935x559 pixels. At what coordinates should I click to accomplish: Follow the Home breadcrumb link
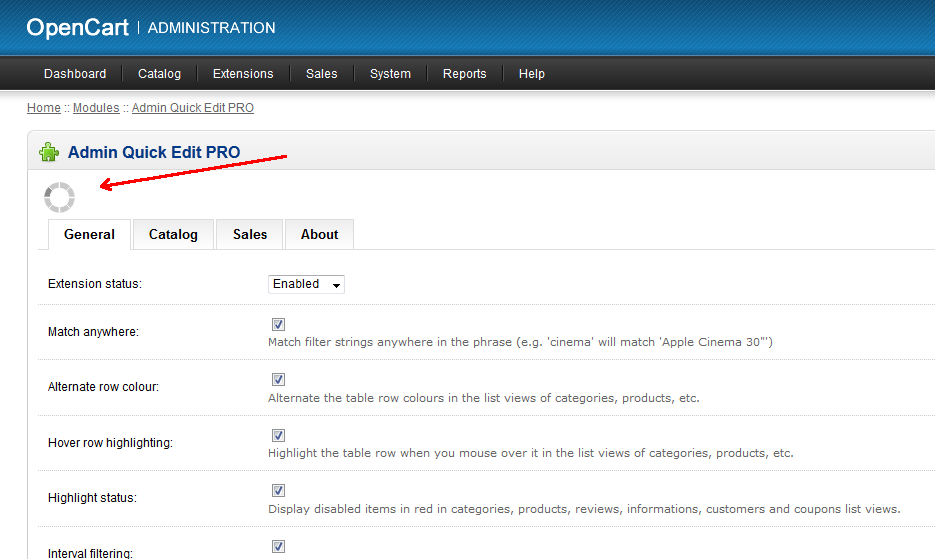click(44, 107)
